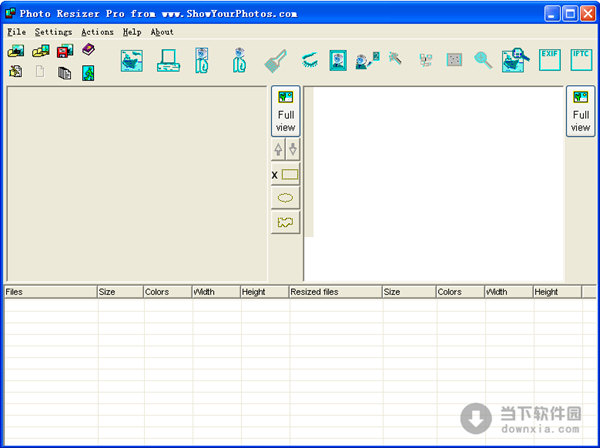
Task: Click the left Full view button
Action: 286,111
